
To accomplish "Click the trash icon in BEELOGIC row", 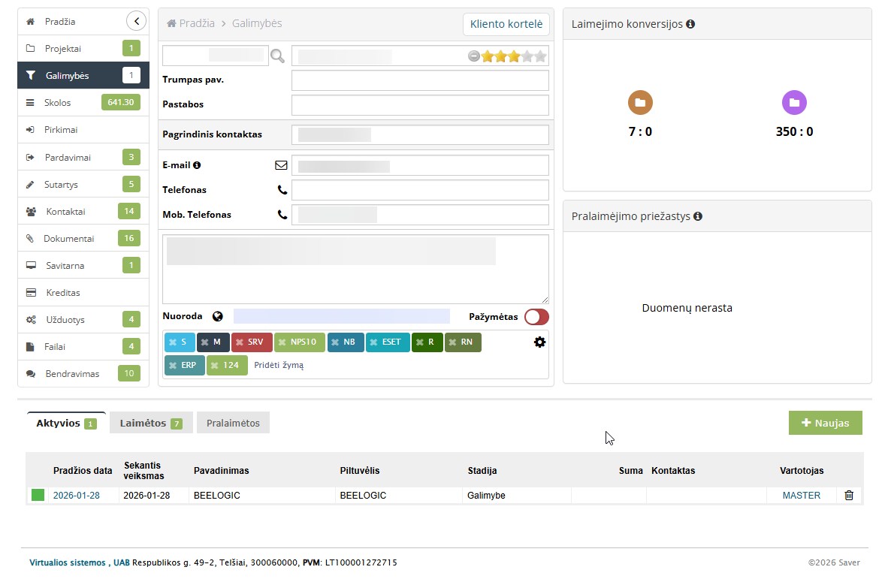I will pos(849,496).
